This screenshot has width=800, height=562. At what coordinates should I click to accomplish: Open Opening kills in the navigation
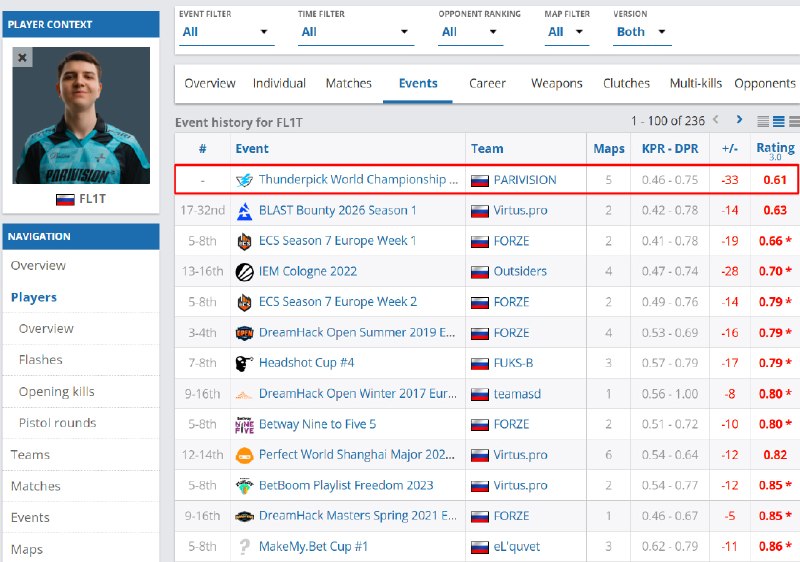(57, 392)
